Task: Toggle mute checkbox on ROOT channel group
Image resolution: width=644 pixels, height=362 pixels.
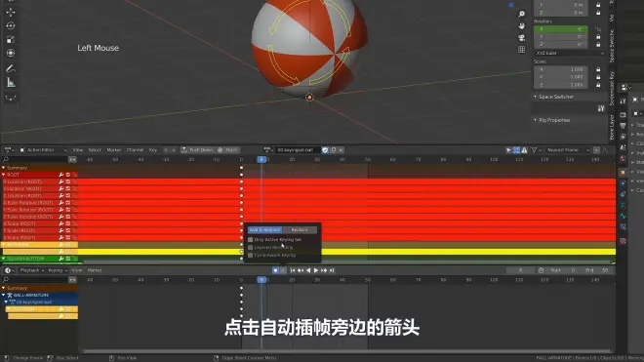Action: [68, 175]
